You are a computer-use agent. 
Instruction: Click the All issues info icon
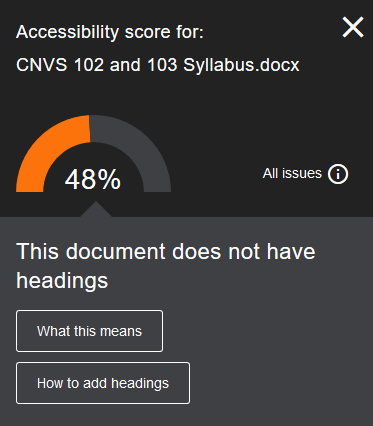point(338,174)
